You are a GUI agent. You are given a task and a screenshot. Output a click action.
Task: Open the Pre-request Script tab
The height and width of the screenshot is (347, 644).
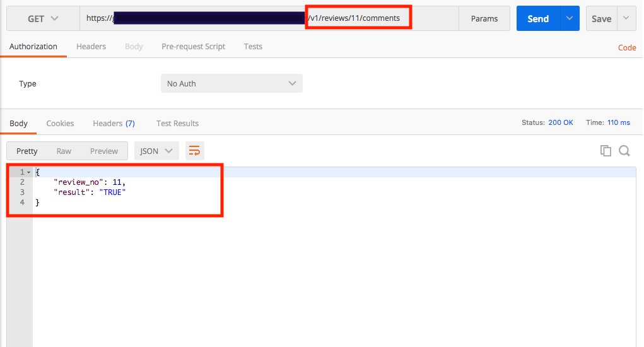coord(193,46)
